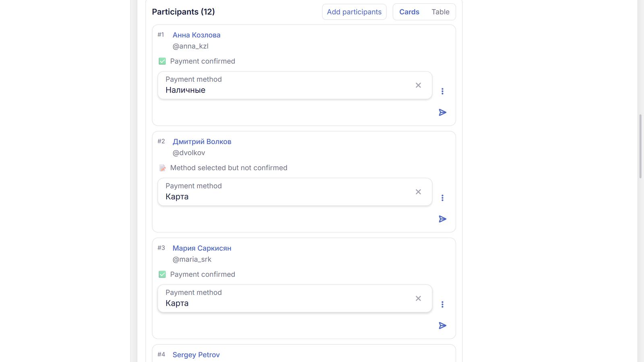Toggle Анна Козлова's payment confirmed checkbox
This screenshot has height=362, width=644.
coord(162,61)
